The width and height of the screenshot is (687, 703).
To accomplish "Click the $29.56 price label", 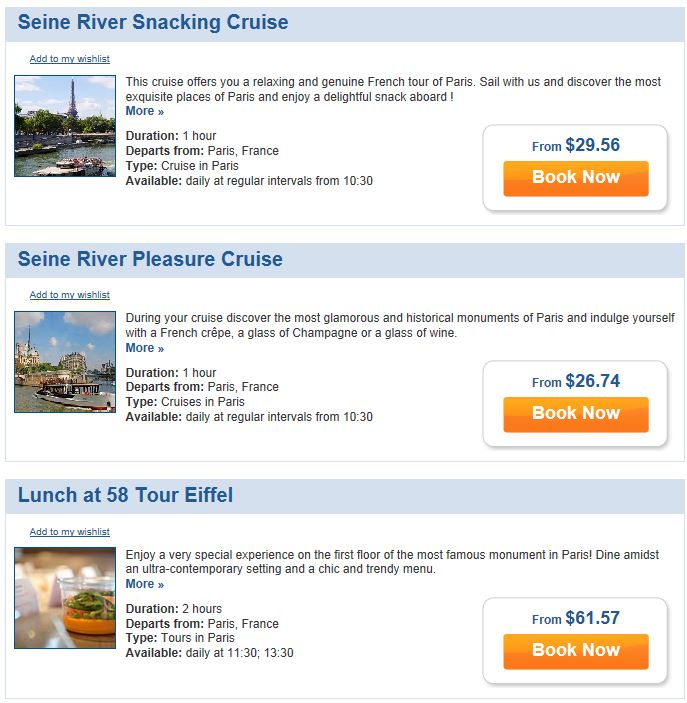I will [x=592, y=145].
